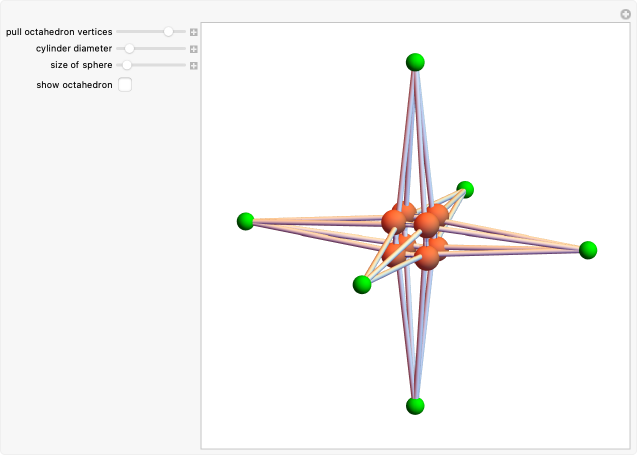
Task: Click the top green vertex sphere
Action: coord(416,63)
